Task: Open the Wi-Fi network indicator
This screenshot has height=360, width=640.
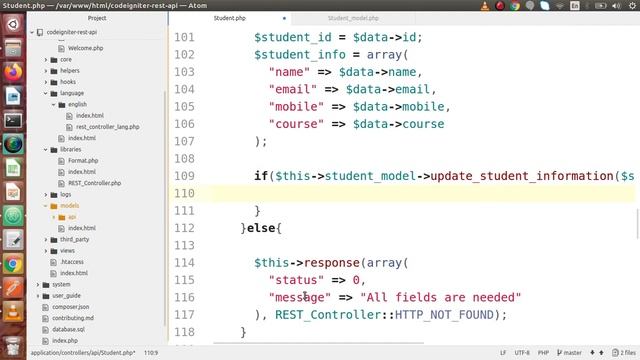Action: [x=560, y=5]
